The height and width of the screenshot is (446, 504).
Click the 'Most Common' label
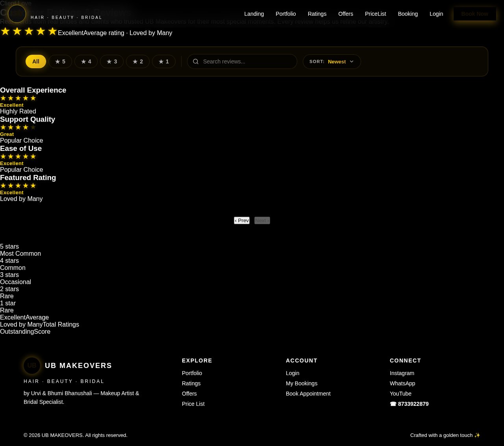[20, 254]
